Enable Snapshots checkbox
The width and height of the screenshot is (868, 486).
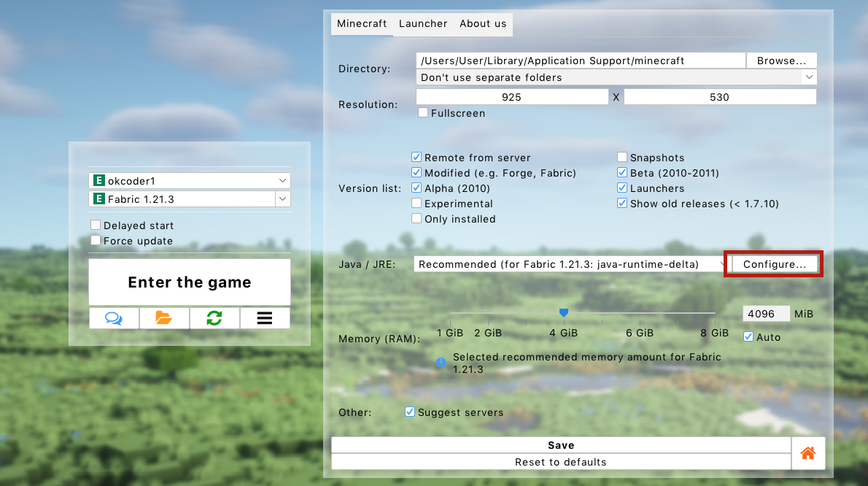coord(622,157)
